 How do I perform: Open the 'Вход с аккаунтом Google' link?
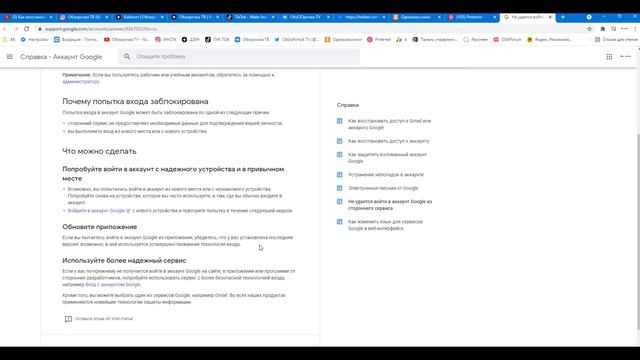pos(113,284)
